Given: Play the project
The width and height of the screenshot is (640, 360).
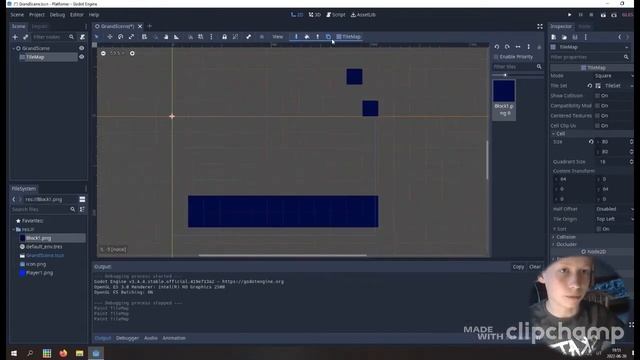Looking at the screenshot, I should (570, 15).
